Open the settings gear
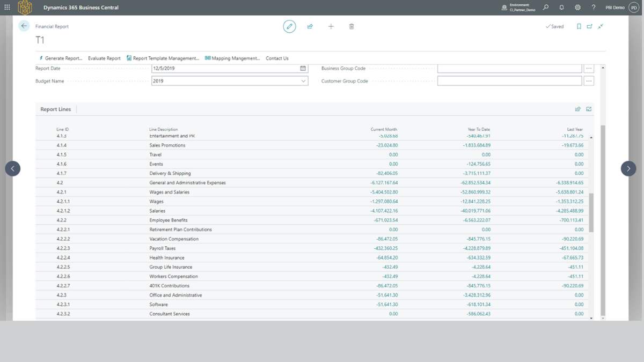 (577, 8)
